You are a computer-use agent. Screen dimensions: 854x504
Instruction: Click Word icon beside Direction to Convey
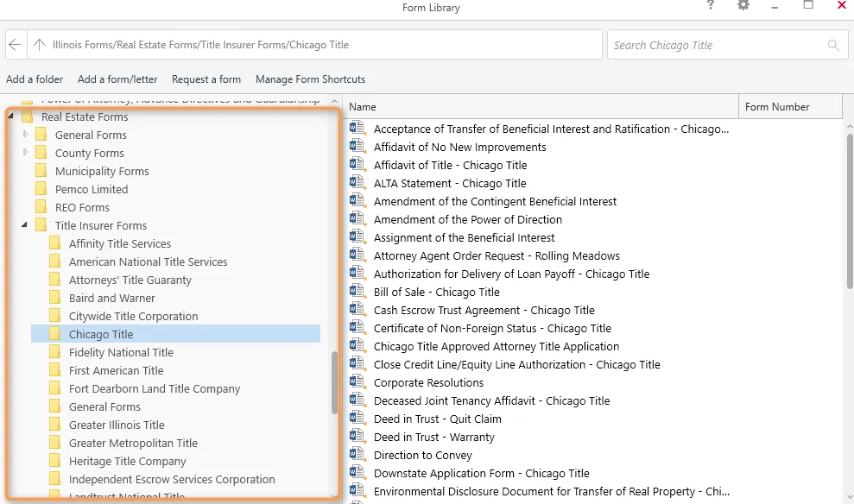(x=357, y=455)
